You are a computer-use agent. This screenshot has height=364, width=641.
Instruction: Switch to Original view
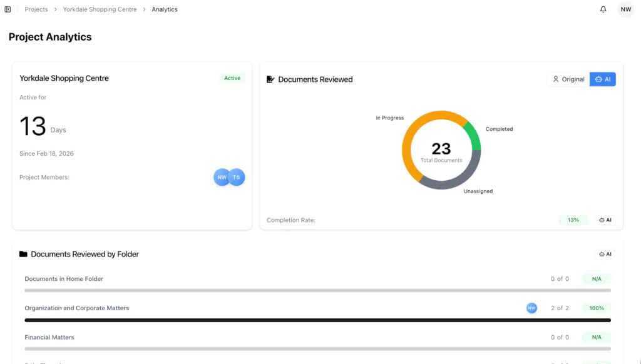[x=567, y=79]
